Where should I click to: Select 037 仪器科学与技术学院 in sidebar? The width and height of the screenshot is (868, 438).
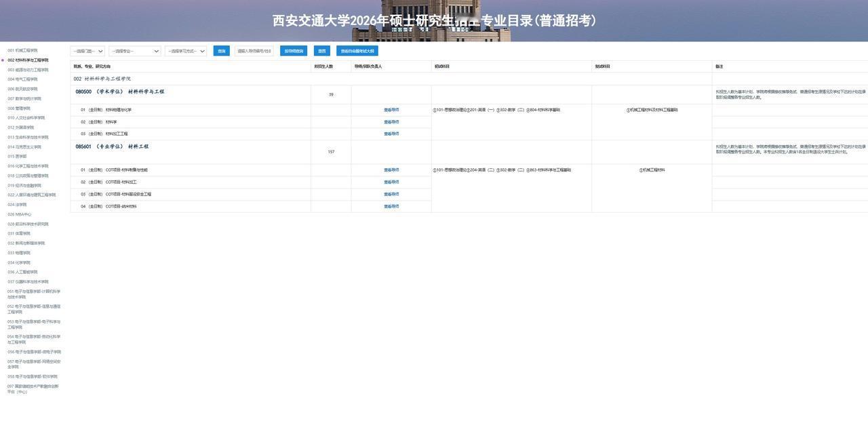coord(28,281)
